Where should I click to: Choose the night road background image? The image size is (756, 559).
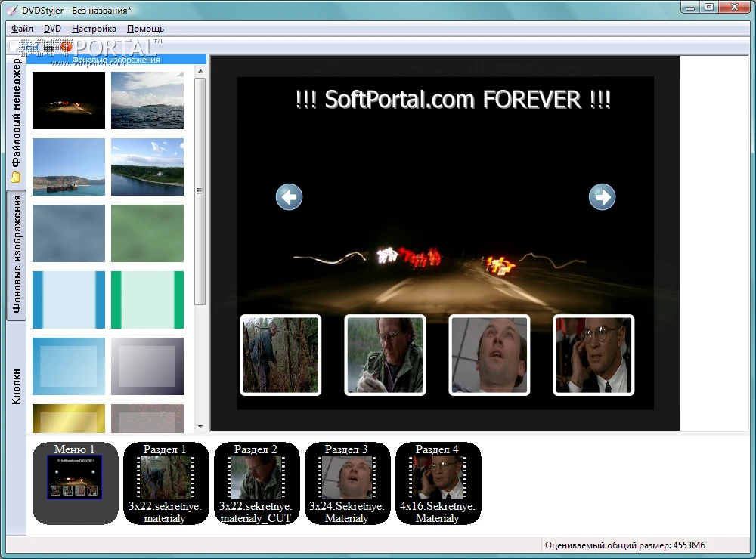click(69, 100)
